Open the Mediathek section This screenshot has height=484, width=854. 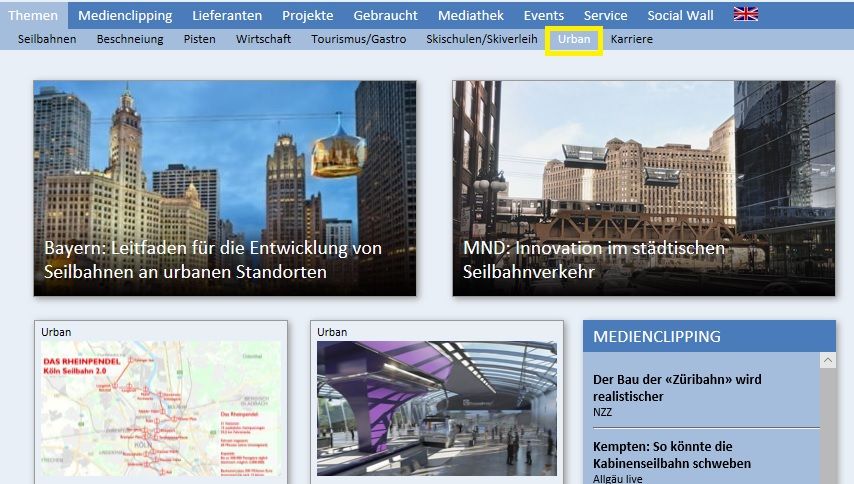click(x=470, y=15)
